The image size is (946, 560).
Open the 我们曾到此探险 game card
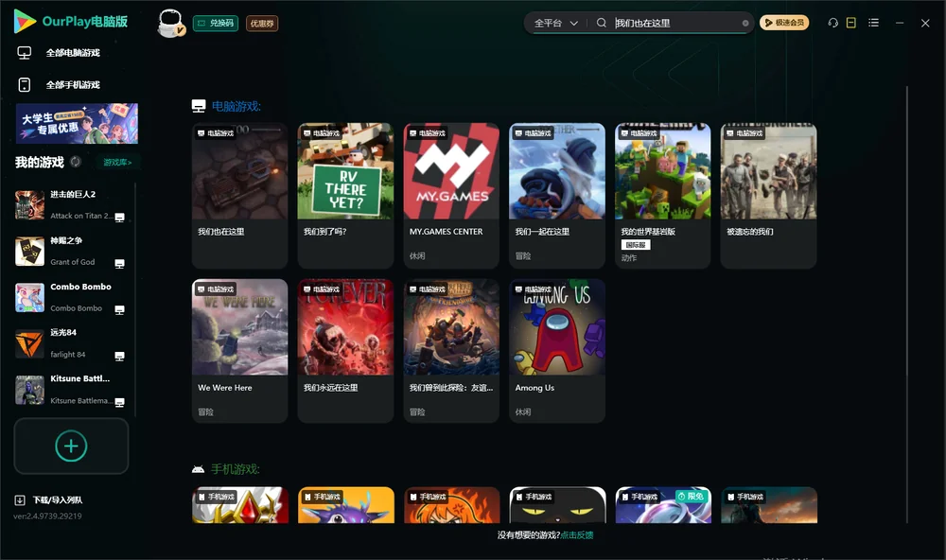coord(451,351)
